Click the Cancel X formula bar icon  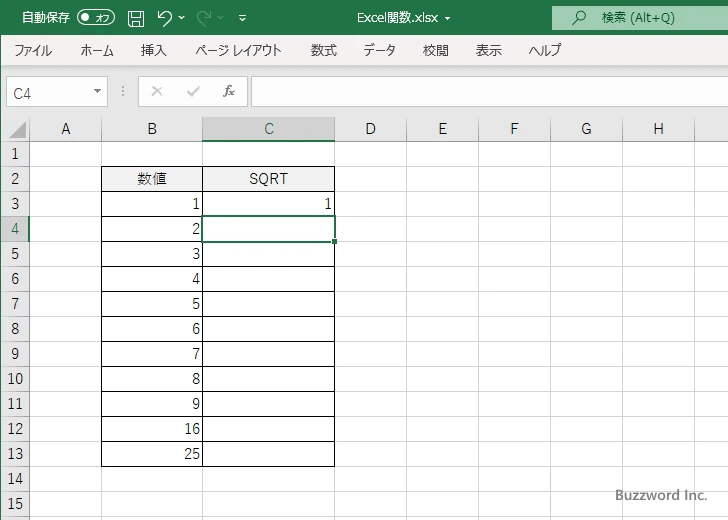tap(157, 91)
